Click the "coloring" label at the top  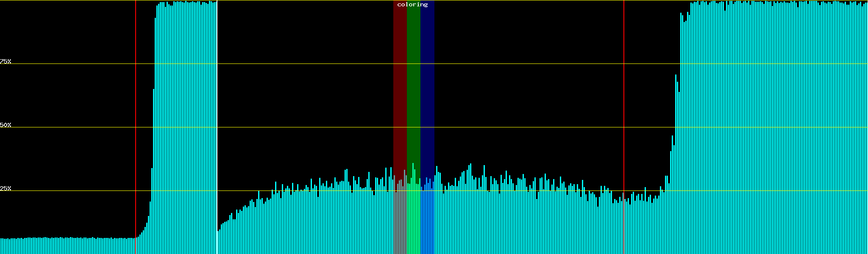pos(412,5)
